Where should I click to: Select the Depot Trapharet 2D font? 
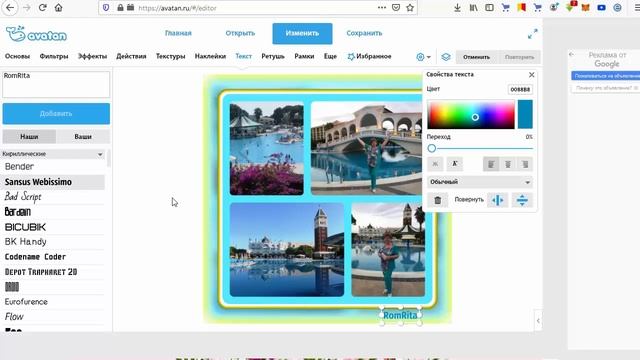(53, 272)
